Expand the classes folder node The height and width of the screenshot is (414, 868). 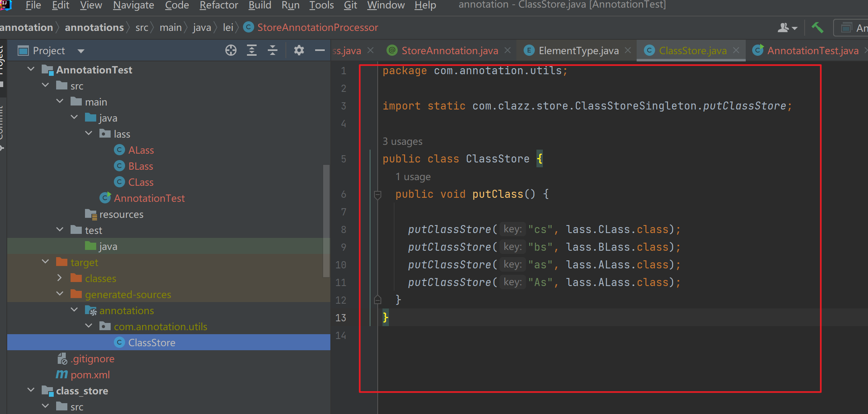[60, 278]
